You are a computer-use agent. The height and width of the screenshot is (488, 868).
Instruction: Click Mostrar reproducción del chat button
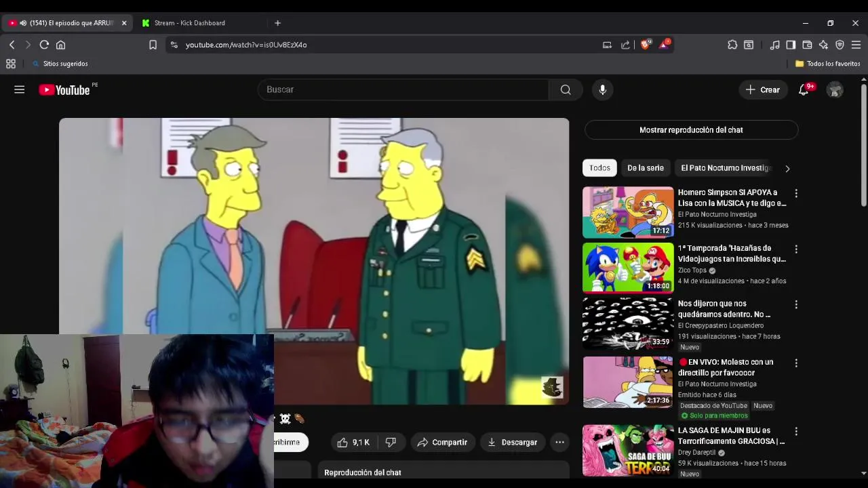coord(691,130)
